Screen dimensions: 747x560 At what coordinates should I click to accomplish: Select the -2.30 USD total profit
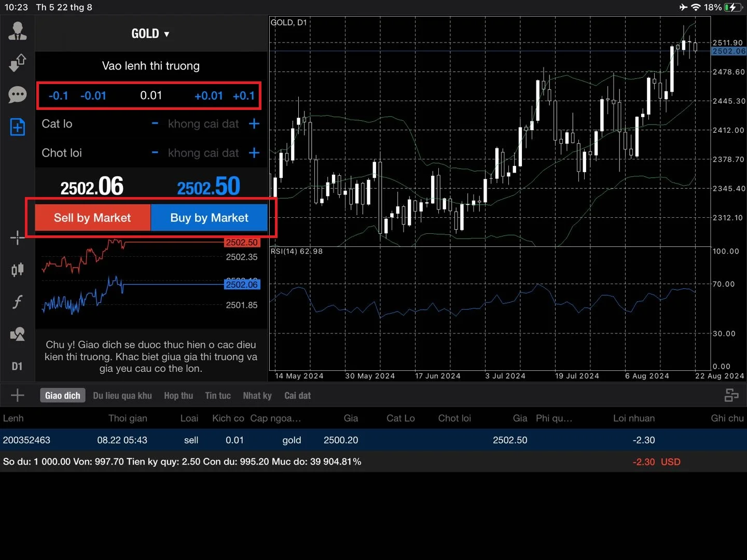[x=656, y=462]
